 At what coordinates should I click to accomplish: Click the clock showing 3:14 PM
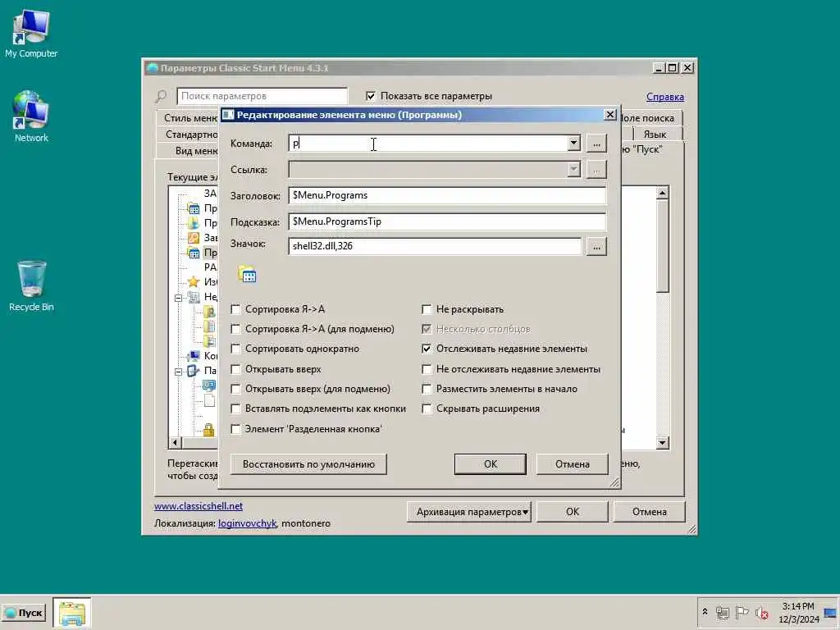pos(798,612)
